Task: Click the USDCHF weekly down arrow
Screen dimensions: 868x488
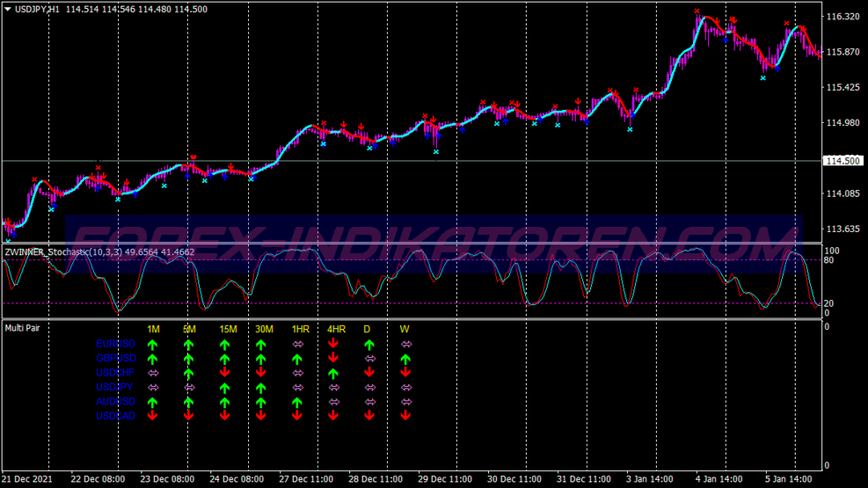Action: (x=405, y=372)
